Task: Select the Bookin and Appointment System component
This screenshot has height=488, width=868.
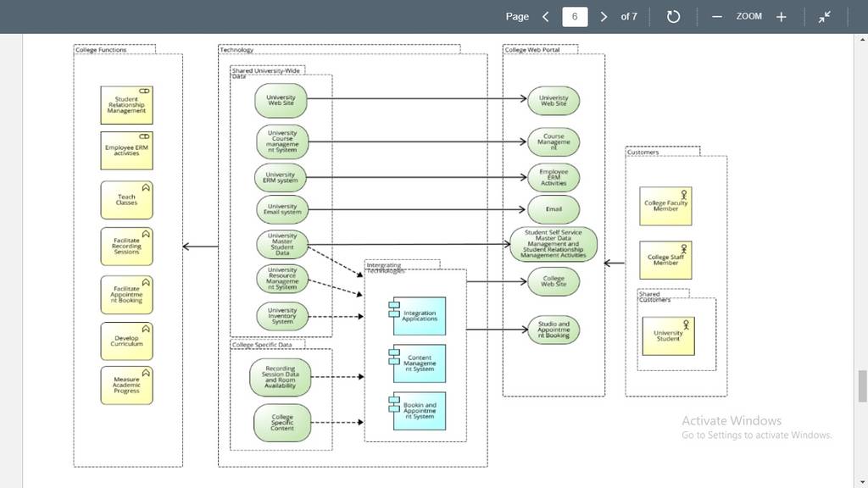Action: (418, 411)
